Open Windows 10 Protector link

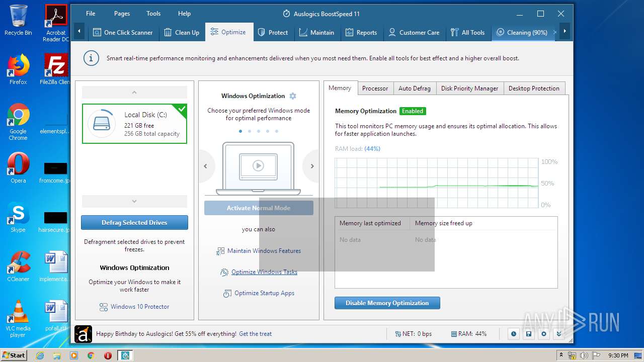140,307
